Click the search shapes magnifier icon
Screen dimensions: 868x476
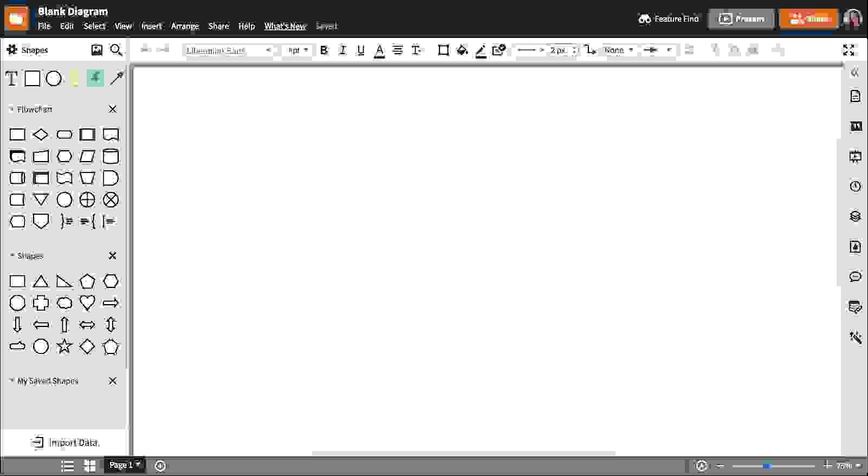[x=116, y=50]
